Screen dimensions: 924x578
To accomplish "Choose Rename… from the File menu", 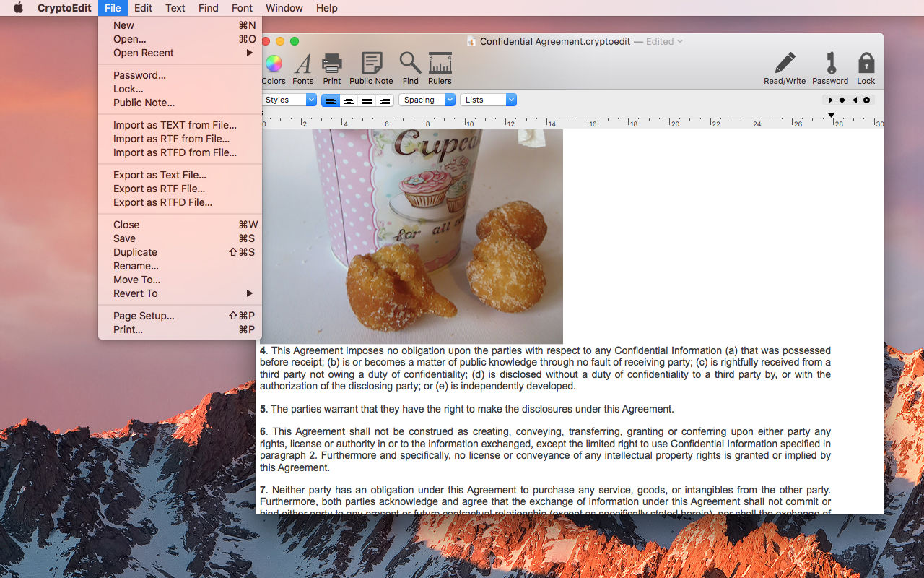I will [x=180, y=266].
